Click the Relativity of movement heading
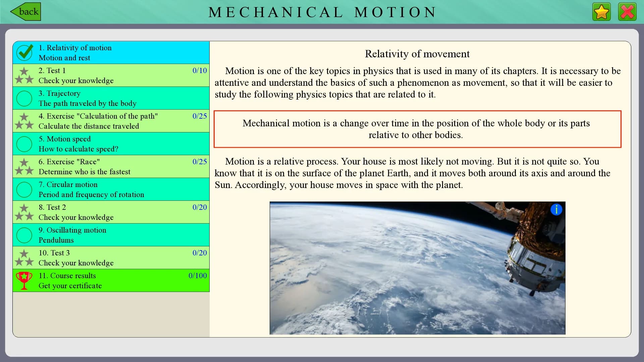This screenshot has height=362, width=644. click(x=417, y=54)
